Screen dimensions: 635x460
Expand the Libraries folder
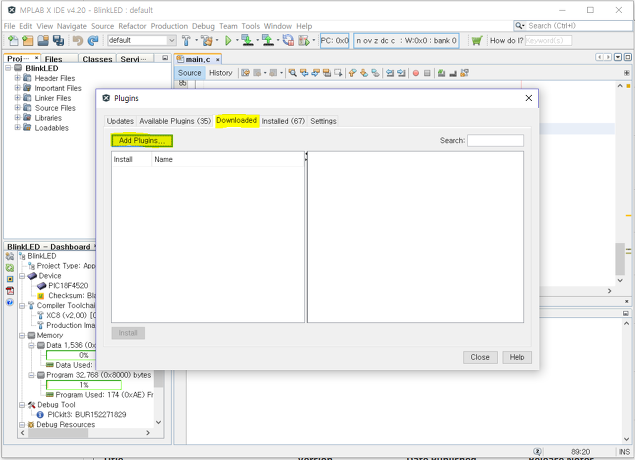17,117
